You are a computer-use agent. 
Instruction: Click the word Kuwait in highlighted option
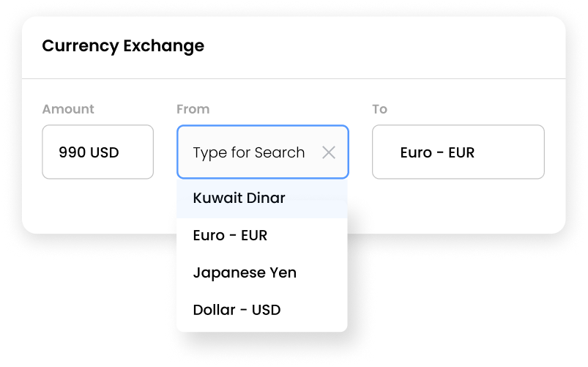[216, 199]
